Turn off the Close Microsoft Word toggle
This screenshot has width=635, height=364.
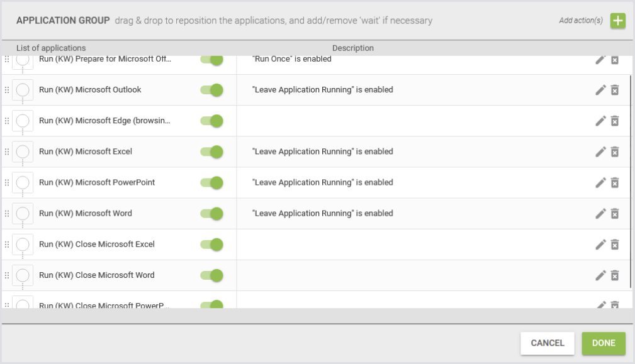pos(212,275)
